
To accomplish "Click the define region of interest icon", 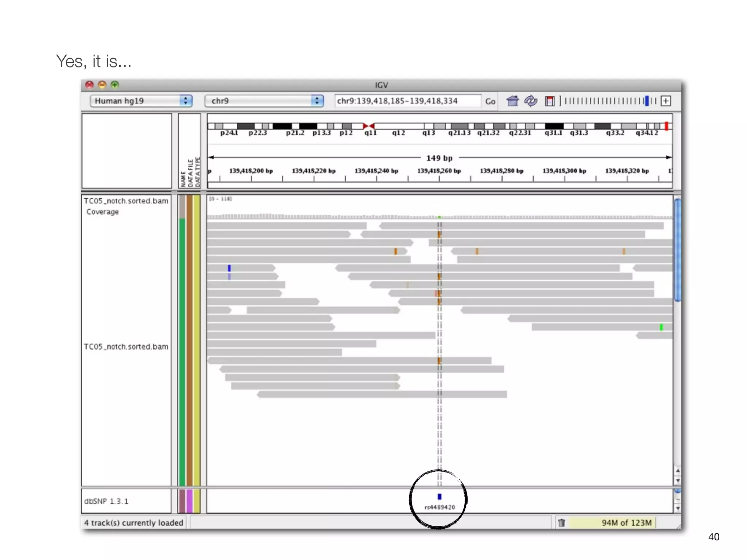I will point(549,101).
